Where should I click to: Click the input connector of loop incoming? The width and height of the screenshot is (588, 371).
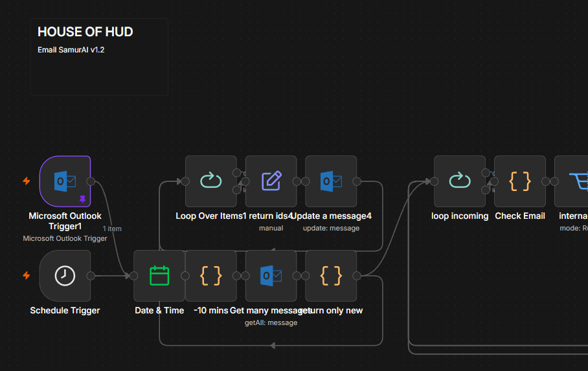[435, 181]
